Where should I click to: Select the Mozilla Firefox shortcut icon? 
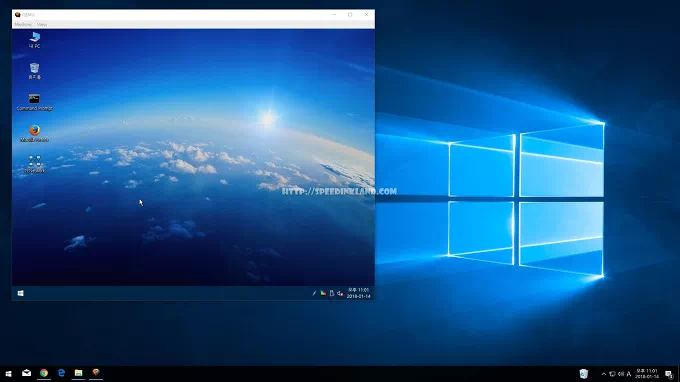click(35, 134)
